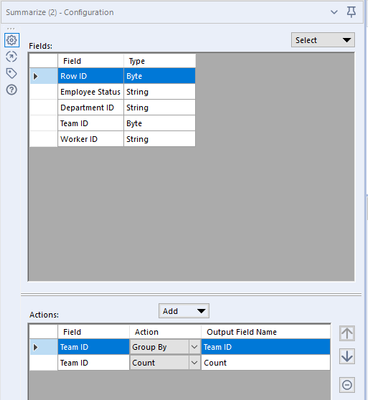Remove selected action with minus icon
Viewport: 368px width, 400px height.
pos(347,385)
